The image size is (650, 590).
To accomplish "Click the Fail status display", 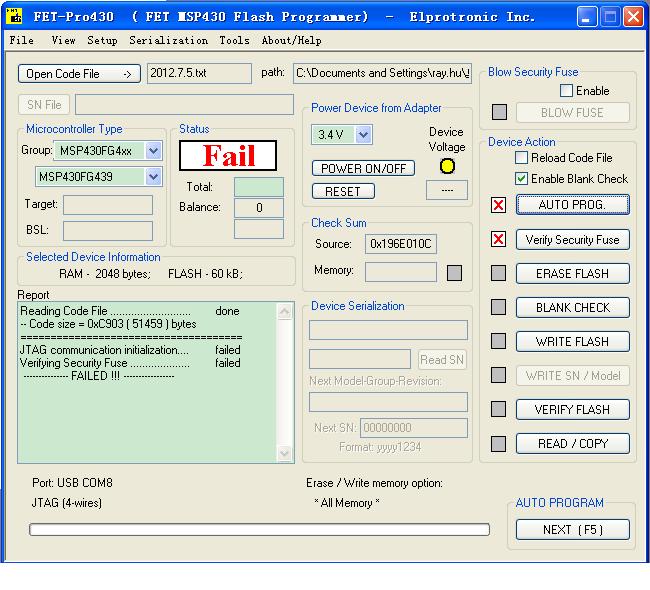I will pyautogui.click(x=228, y=155).
